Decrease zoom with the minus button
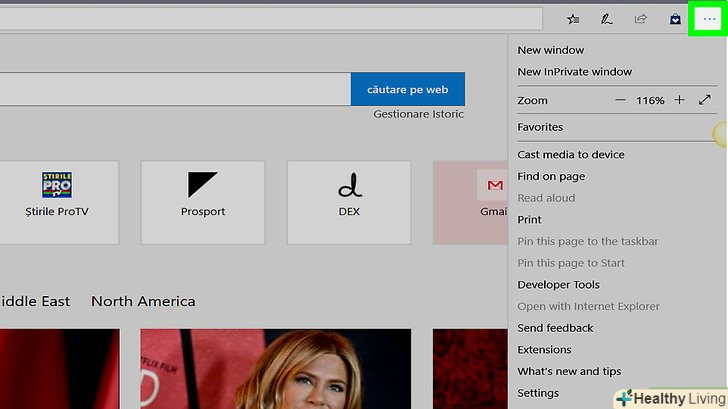This screenshot has height=409, width=728. coord(620,100)
